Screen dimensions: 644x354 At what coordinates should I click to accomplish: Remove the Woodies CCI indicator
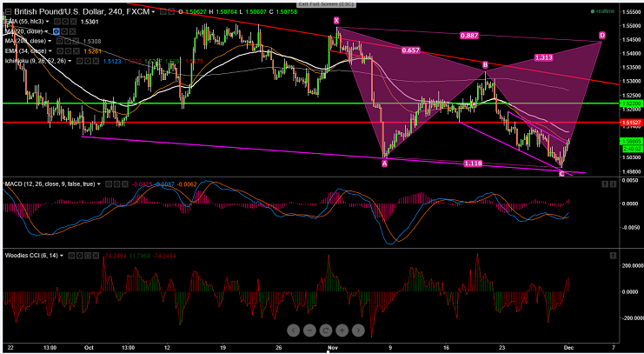(x=96, y=256)
